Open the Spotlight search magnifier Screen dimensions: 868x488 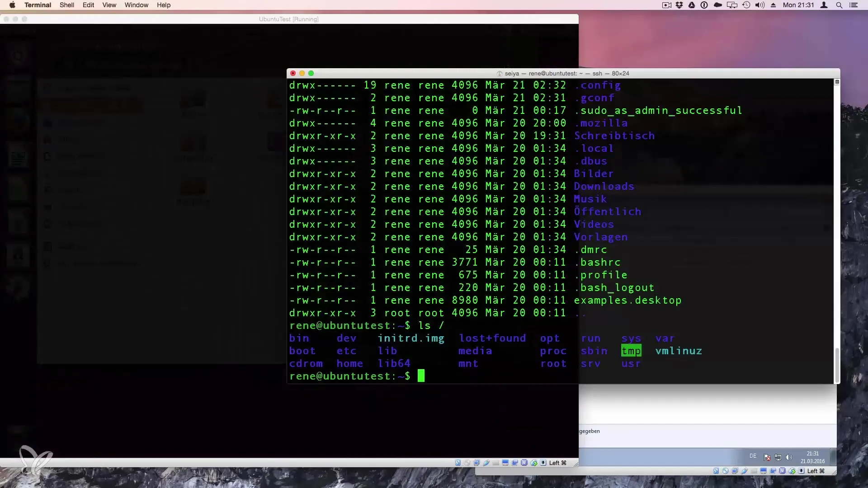[839, 5]
